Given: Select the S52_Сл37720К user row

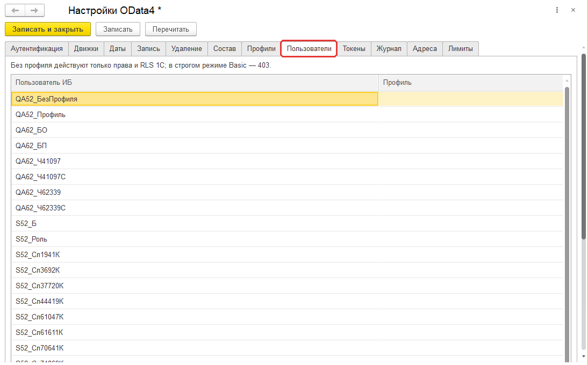Looking at the screenshot, I should point(287,286).
